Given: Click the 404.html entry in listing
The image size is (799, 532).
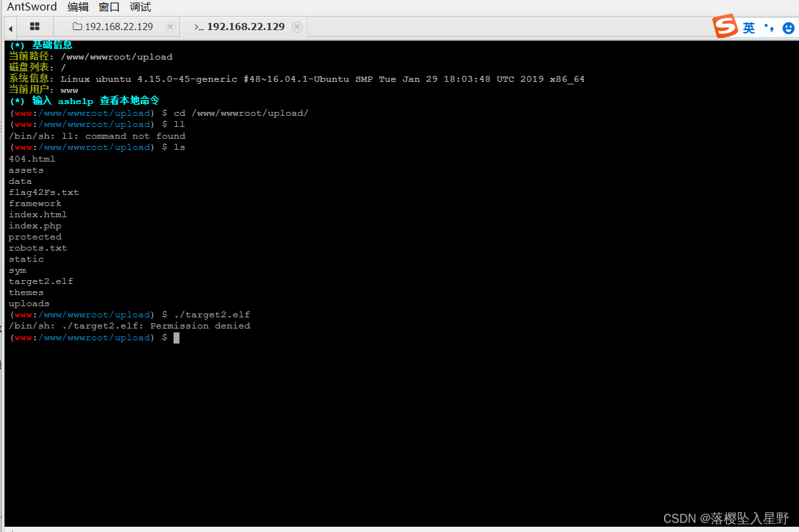Looking at the screenshot, I should 32,159.
